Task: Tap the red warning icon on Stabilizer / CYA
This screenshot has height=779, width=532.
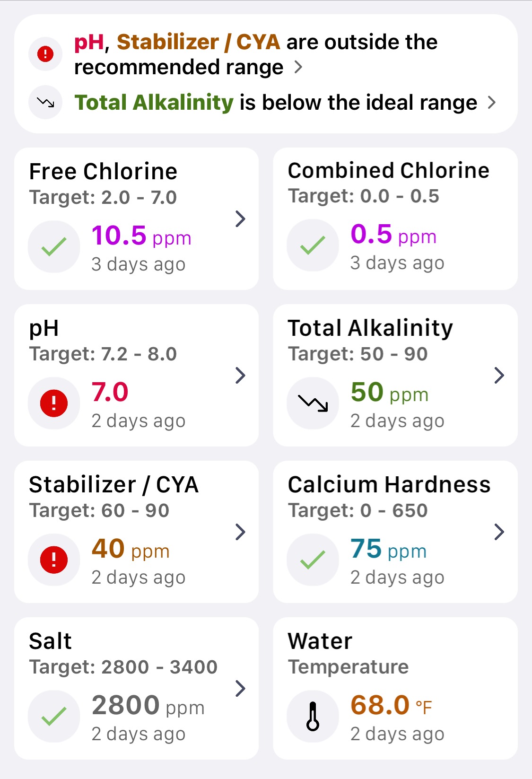Action: (54, 560)
